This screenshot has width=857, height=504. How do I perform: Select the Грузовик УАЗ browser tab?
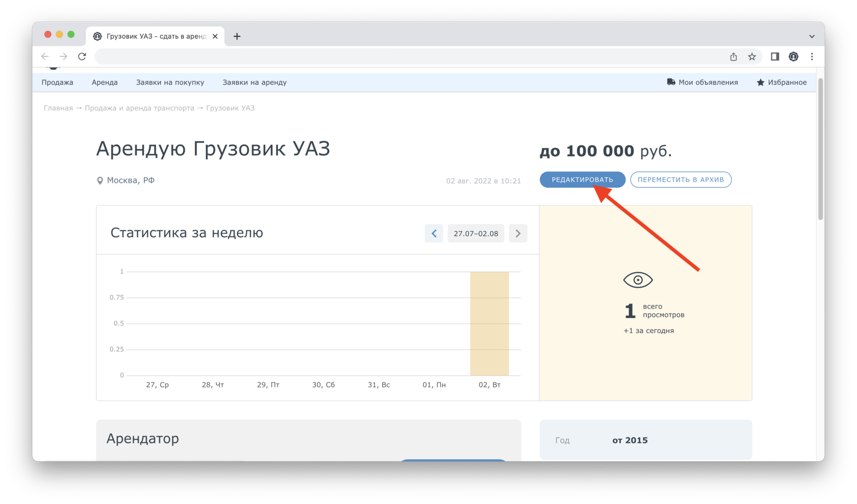point(155,36)
